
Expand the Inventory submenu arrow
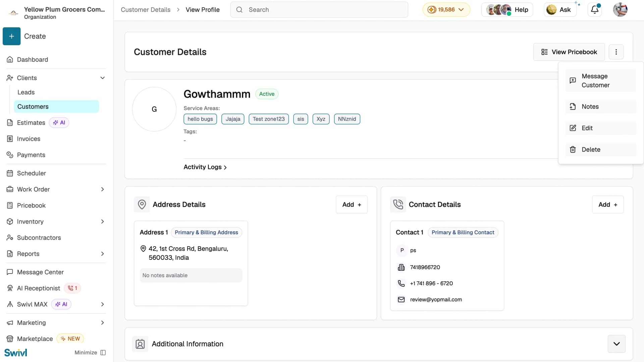[x=103, y=222]
